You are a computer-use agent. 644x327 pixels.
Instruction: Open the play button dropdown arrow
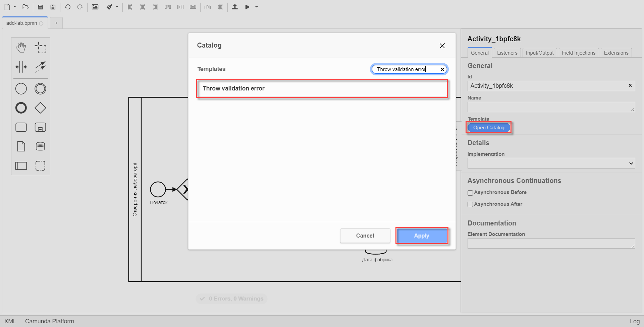click(257, 7)
